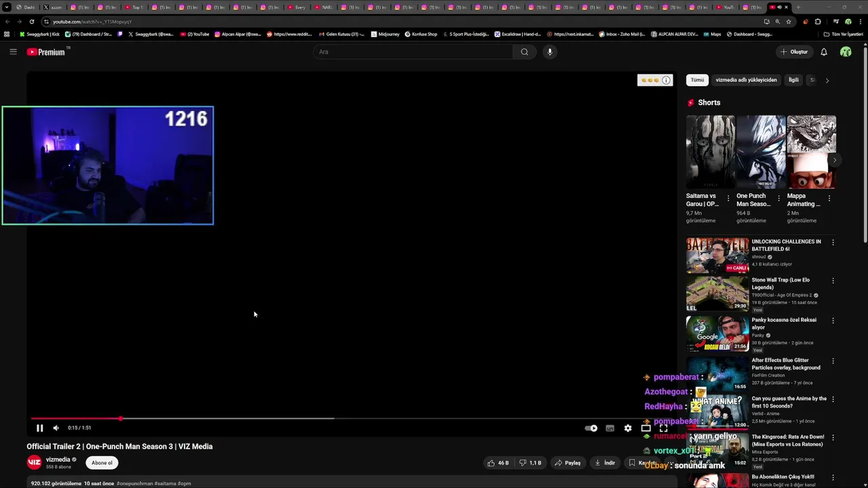Open Konfuse Shop bookmark
This screenshot has height=488, width=868.
421,34
